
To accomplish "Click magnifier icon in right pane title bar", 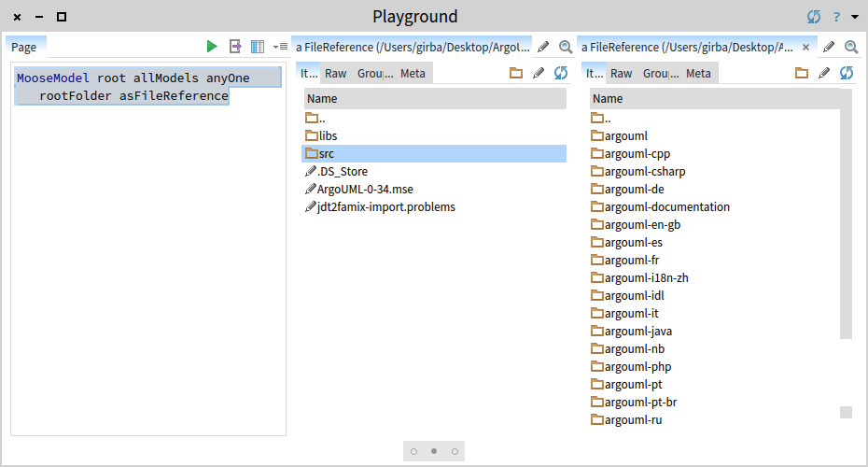I will (x=851, y=47).
